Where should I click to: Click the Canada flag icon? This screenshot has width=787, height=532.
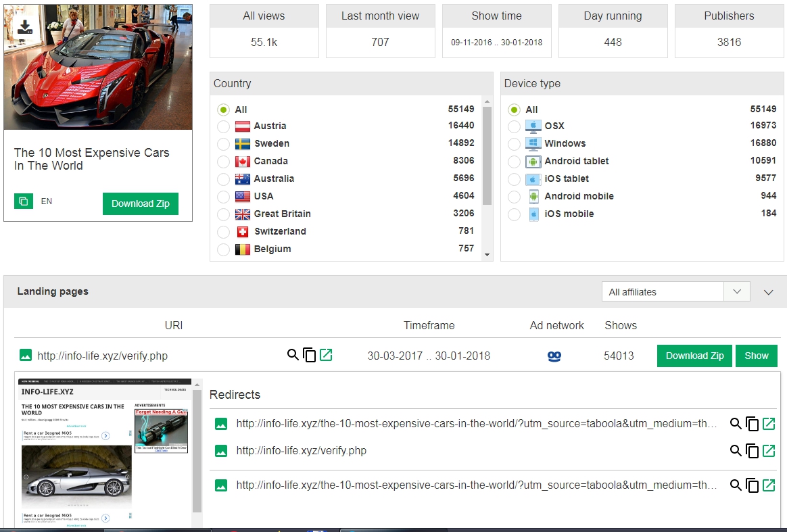243,162
